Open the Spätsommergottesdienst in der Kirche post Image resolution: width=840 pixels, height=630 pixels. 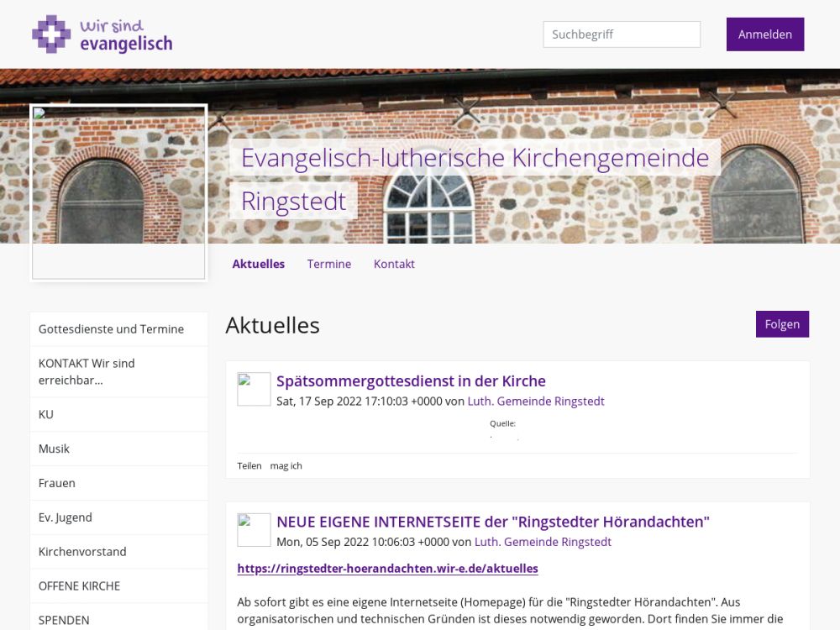[411, 381]
